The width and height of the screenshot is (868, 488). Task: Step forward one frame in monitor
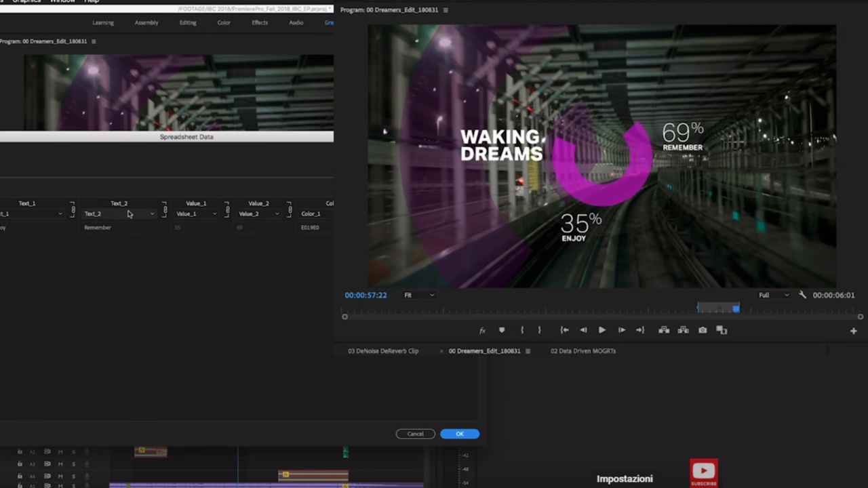[621, 330]
